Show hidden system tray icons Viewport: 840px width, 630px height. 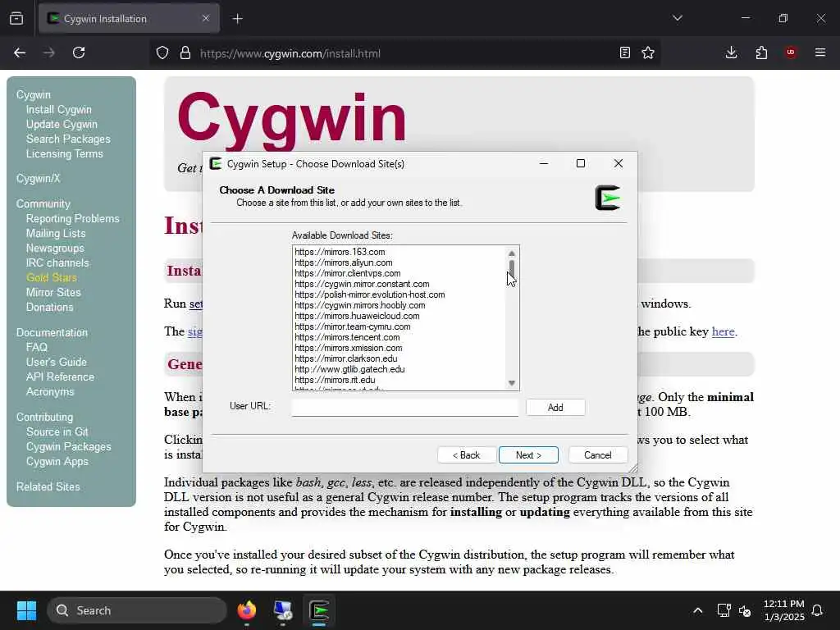[x=697, y=610]
